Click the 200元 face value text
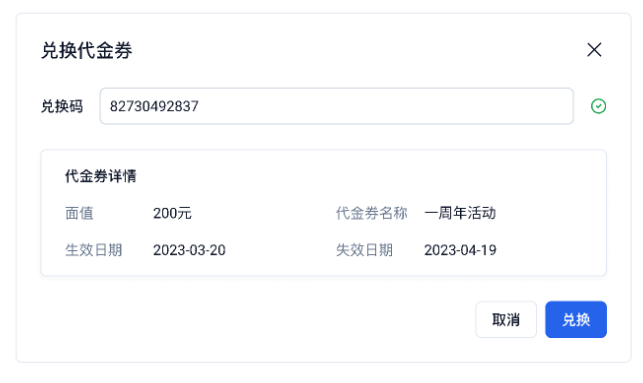 tap(172, 213)
